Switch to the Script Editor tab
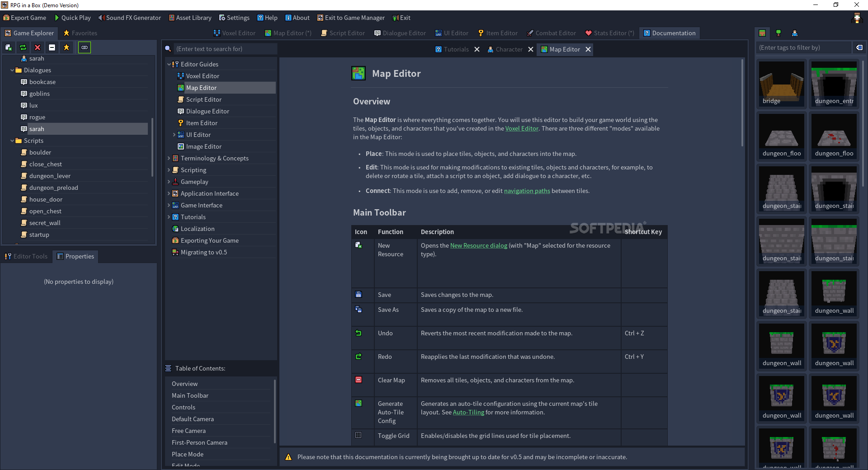The width and height of the screenshot is (868, 470). pyautogui.click(x=343, y=33)
